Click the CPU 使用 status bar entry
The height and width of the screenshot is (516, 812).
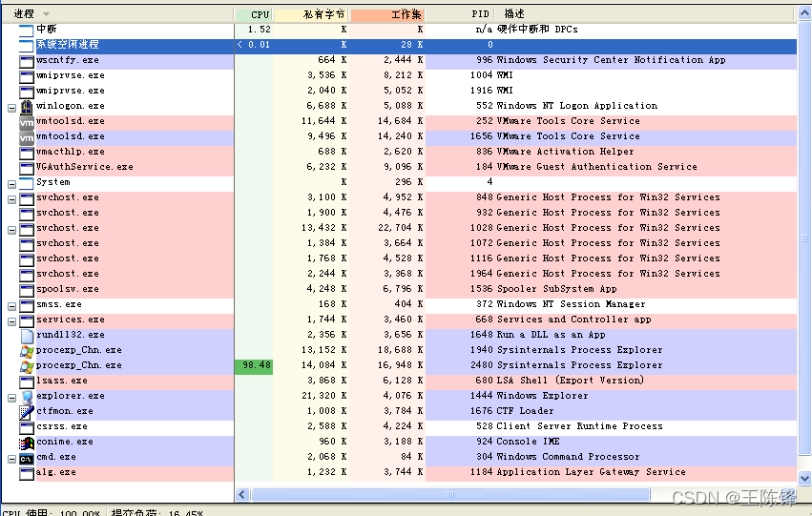pos(52,512)
